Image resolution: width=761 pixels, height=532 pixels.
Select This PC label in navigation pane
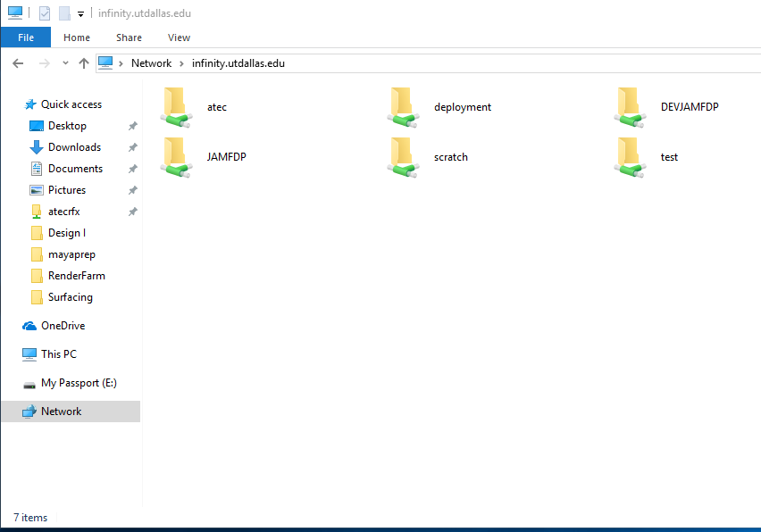(59, 354)
